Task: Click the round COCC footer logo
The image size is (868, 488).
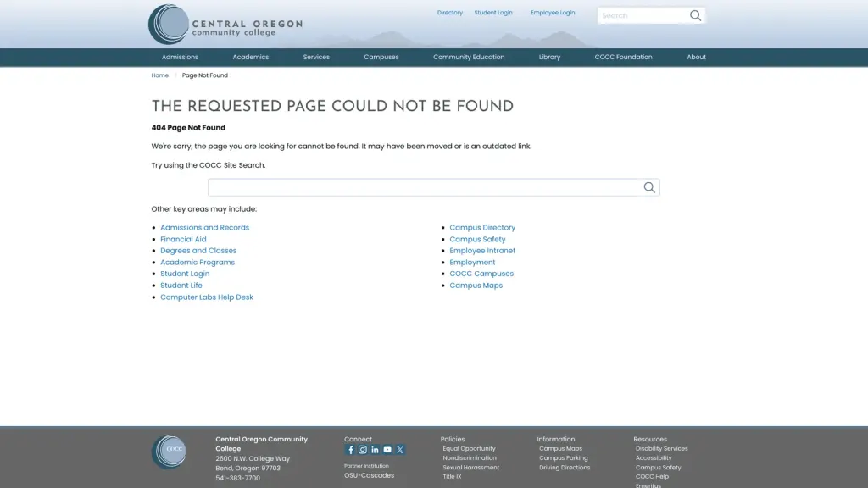Action: click(x=169, y=452)
